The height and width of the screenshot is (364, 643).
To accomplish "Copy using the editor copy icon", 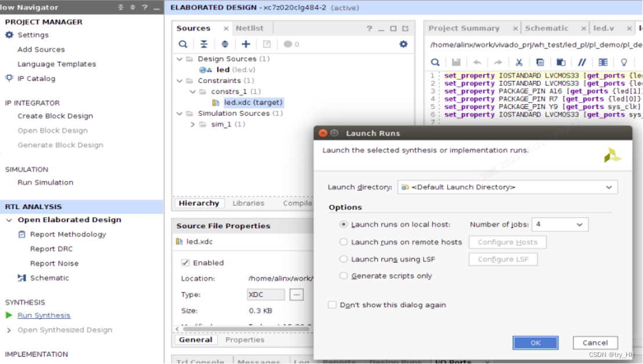I will click(540, 62).
